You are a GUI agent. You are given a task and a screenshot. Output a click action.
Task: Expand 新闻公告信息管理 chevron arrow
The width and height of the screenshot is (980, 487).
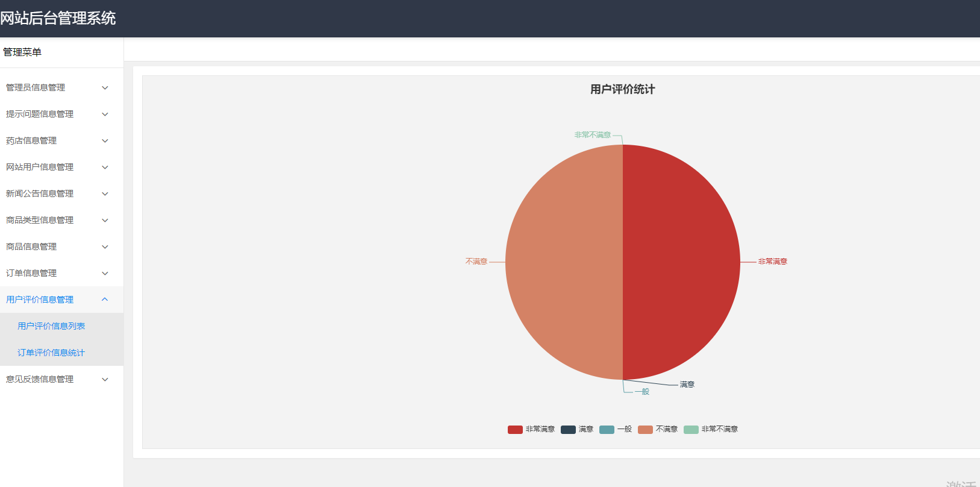click(x=105, y=193)
